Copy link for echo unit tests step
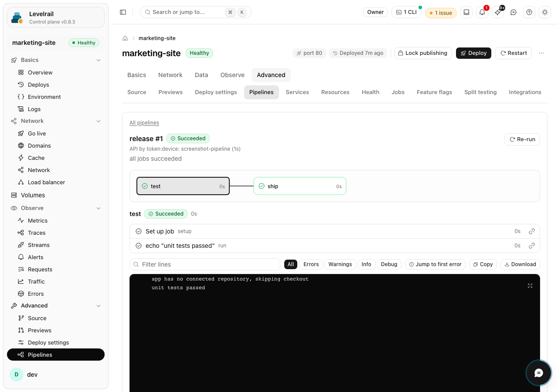The width and height of the screenshot is (558, 392). click(532, 246)
